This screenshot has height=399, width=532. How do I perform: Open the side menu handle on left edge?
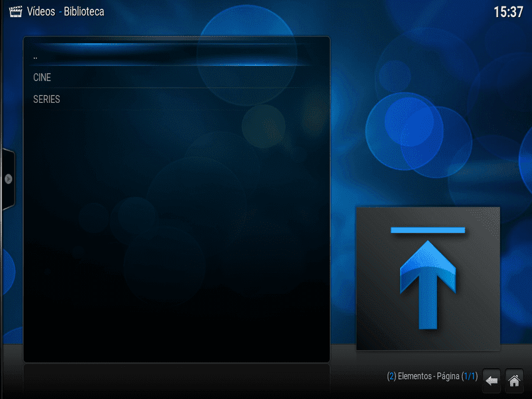pos(8,179)
